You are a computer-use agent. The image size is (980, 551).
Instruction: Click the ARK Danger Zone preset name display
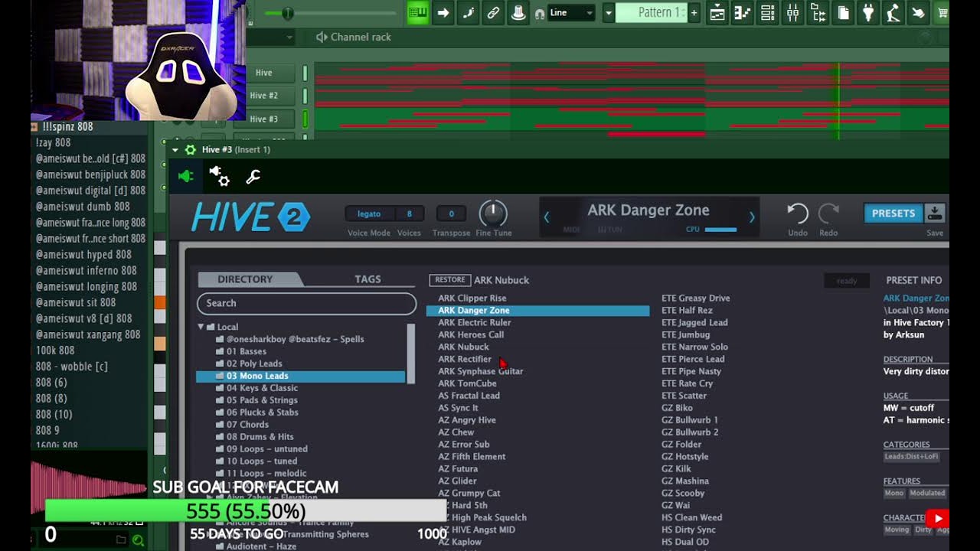(x=648, y=210)
